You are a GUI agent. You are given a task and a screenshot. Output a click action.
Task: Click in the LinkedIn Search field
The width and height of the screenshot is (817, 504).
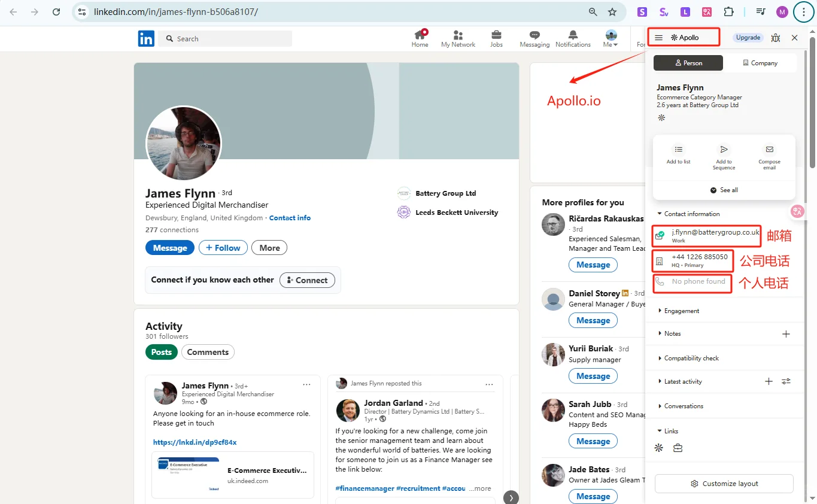225,39
